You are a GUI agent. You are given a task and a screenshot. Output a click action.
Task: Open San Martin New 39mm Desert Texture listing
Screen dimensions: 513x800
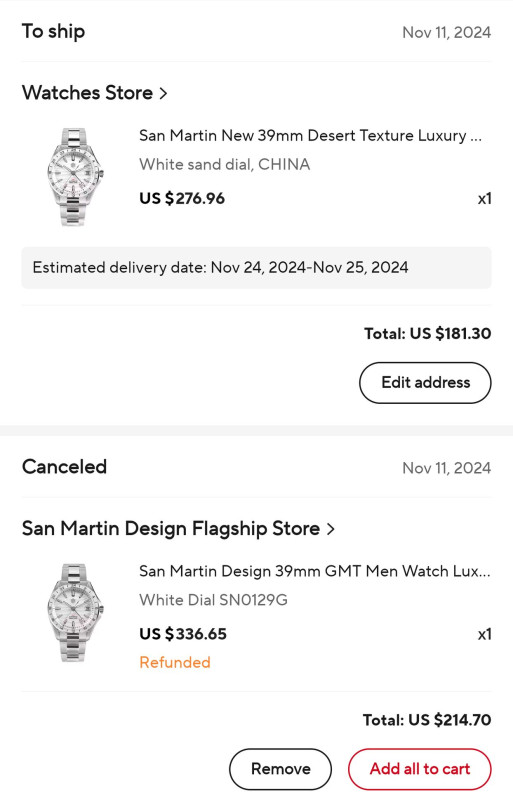coord(310,136)
